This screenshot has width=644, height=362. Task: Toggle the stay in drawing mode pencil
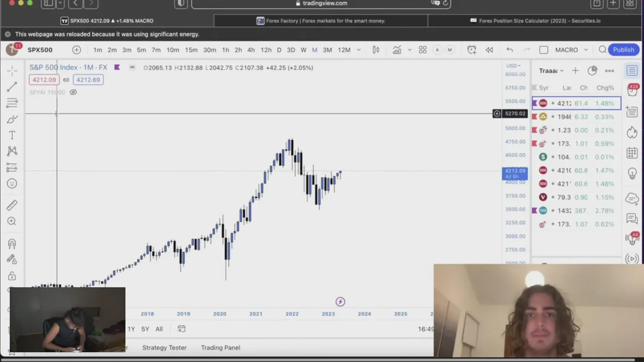[x=12, y=260]
